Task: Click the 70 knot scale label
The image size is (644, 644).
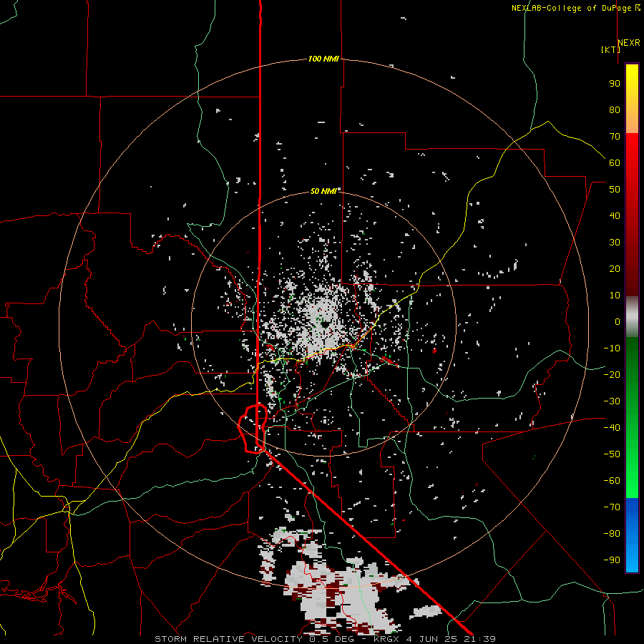Action: click(615, 137)
